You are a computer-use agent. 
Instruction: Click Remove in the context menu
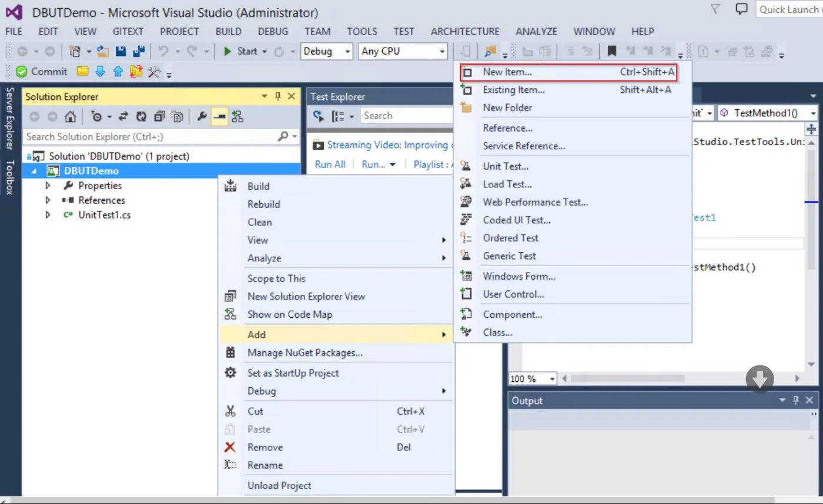pos(336,448)
